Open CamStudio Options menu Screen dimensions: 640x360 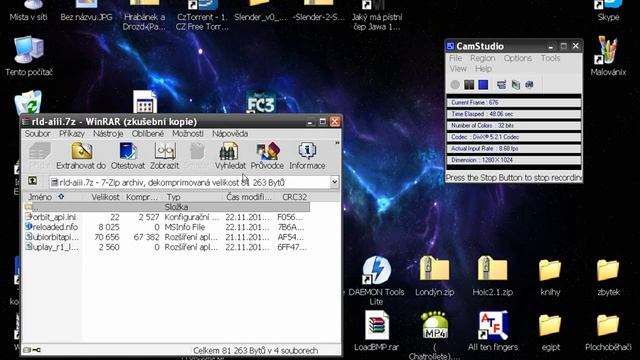518,58
